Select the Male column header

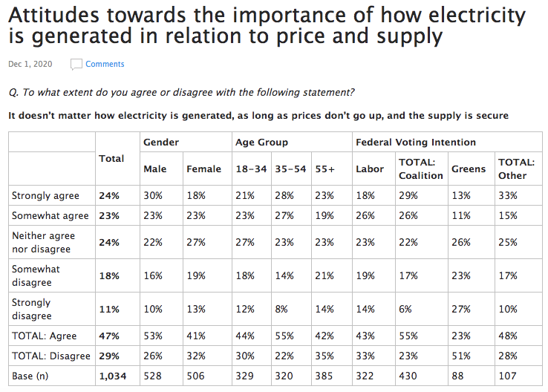(x=154, y=169)
